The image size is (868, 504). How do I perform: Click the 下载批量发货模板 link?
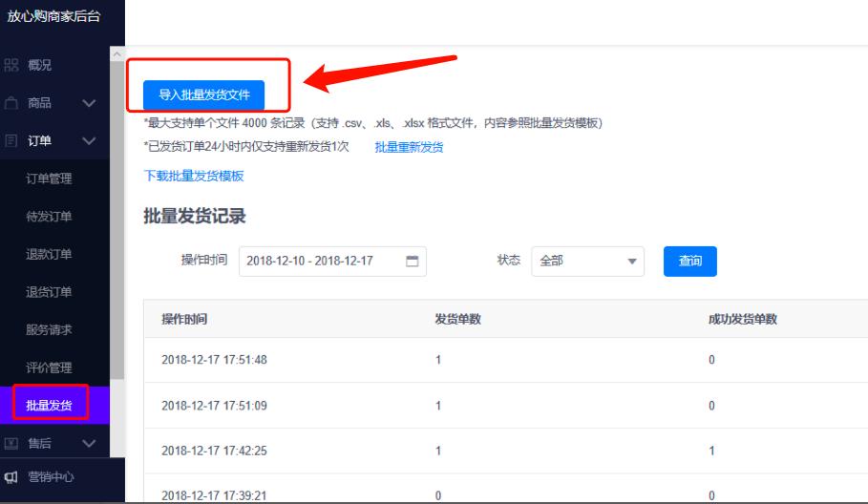[194, 176]
